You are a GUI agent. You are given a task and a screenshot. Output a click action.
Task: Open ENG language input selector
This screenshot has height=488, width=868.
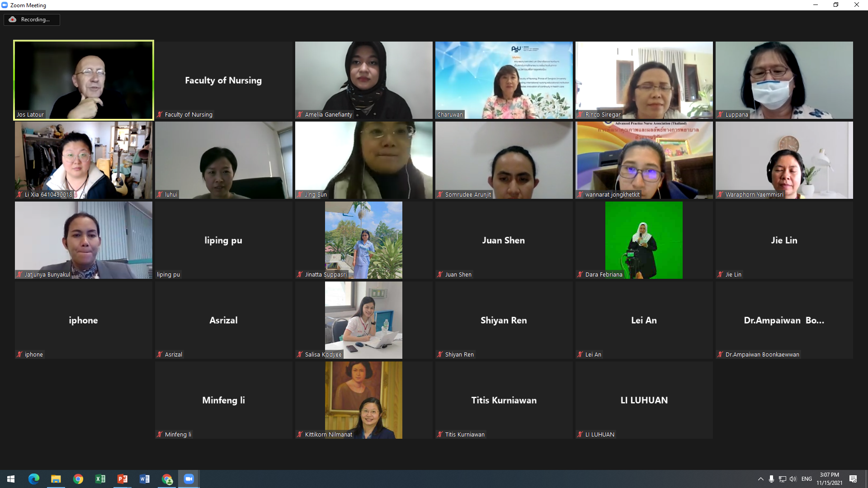pyautogui.click(x=807, y=479)
